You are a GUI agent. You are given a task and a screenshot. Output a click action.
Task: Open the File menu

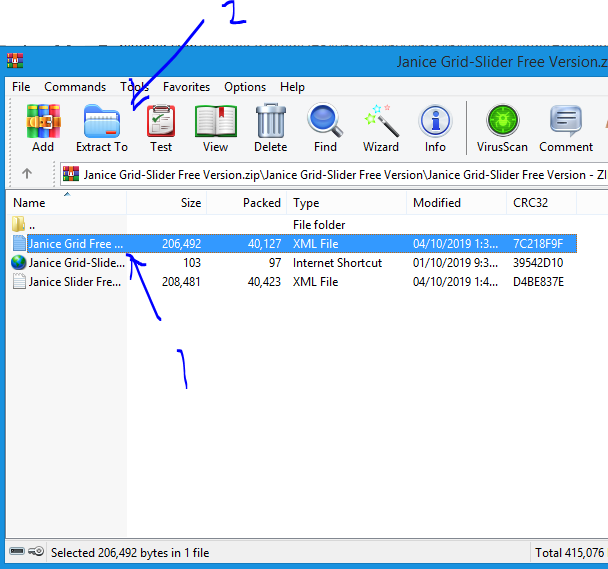21,87
